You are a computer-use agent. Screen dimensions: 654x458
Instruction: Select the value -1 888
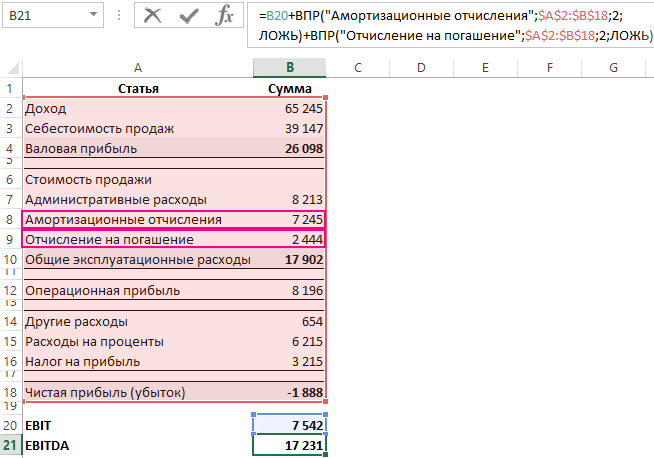pyautogui.click(x=289, y=392)
